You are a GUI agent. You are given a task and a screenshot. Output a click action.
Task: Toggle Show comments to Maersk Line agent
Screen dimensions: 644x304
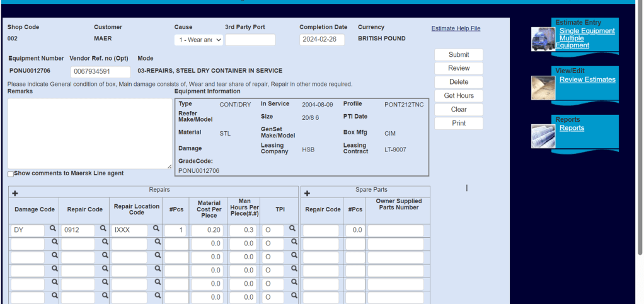pyautogui.click(x=11, y=174)
